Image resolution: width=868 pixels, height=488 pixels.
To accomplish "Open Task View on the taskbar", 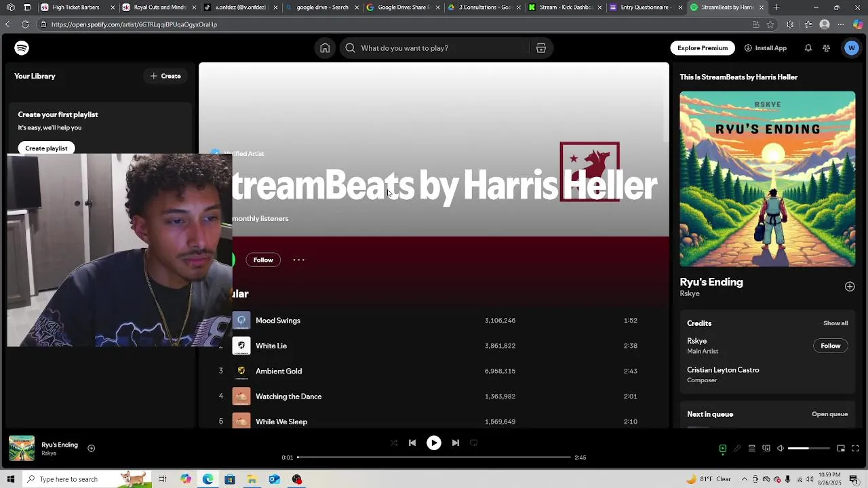I will point(163,479).
